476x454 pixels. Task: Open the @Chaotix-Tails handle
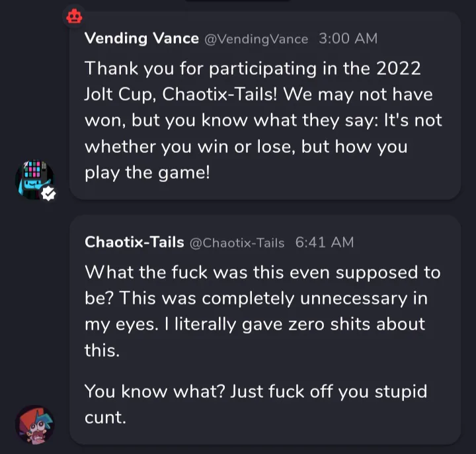click(237, 243)
